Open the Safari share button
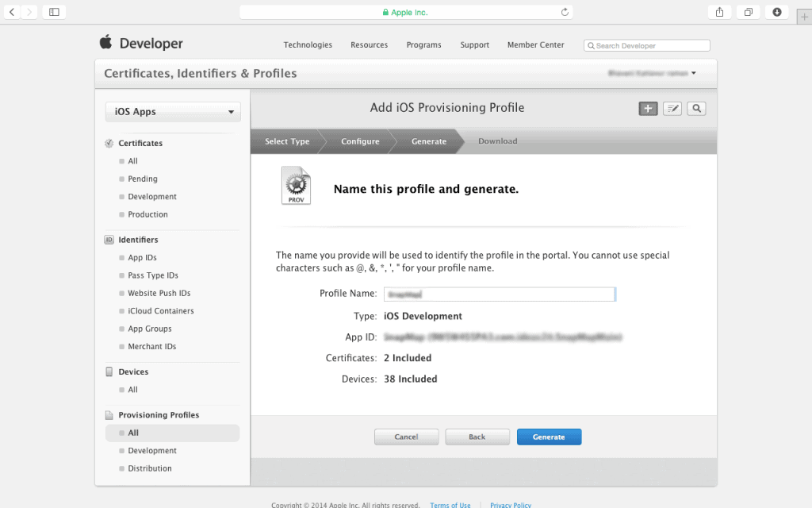812x508 pixels. point(719,12)
